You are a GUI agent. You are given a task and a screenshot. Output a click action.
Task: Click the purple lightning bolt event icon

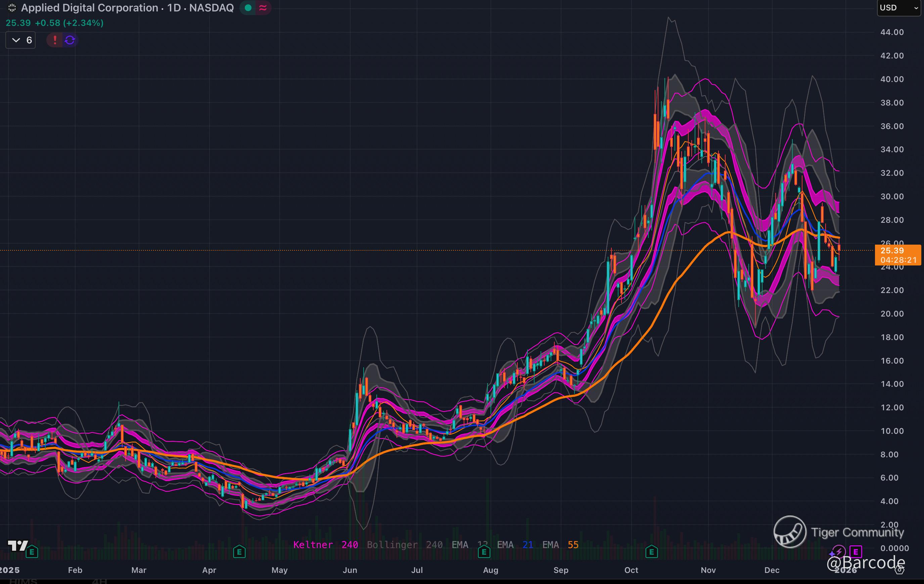[x=839, y=552]
